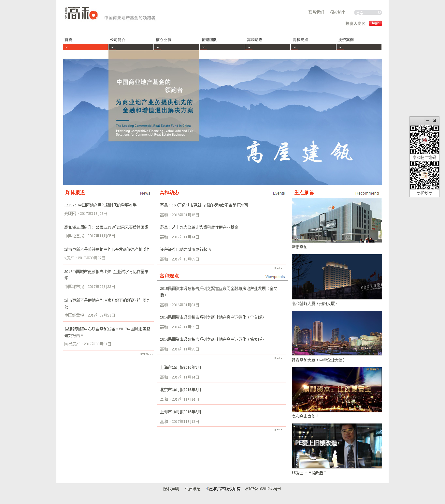This screenshot has height=504, width=445.
Task: Open 2015民间资本调研报告 全文版 article
Action: point(219,292)
